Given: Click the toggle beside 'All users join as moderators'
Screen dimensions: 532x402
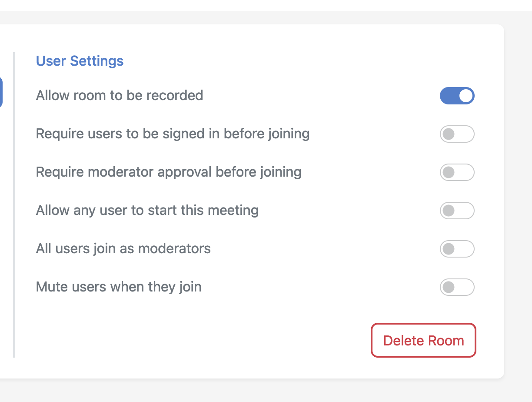Looking at the screenshot, I should pyautogui.click(x=457, y=249).
